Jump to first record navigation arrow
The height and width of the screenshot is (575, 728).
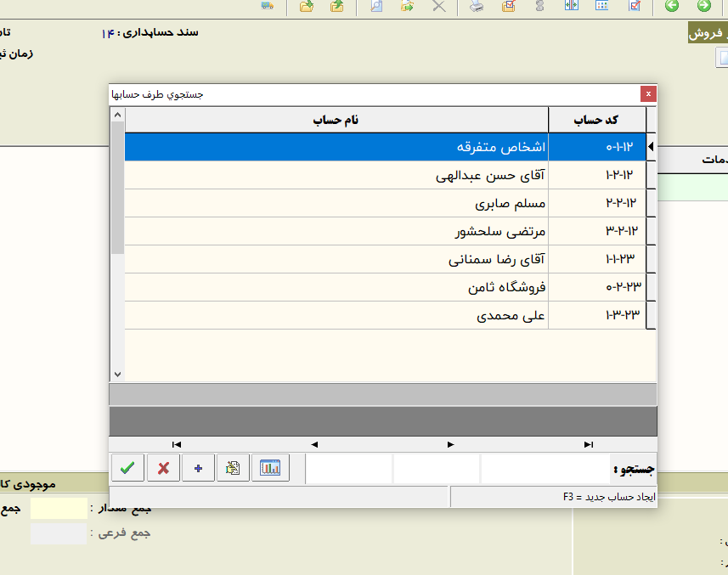(177, 444)
